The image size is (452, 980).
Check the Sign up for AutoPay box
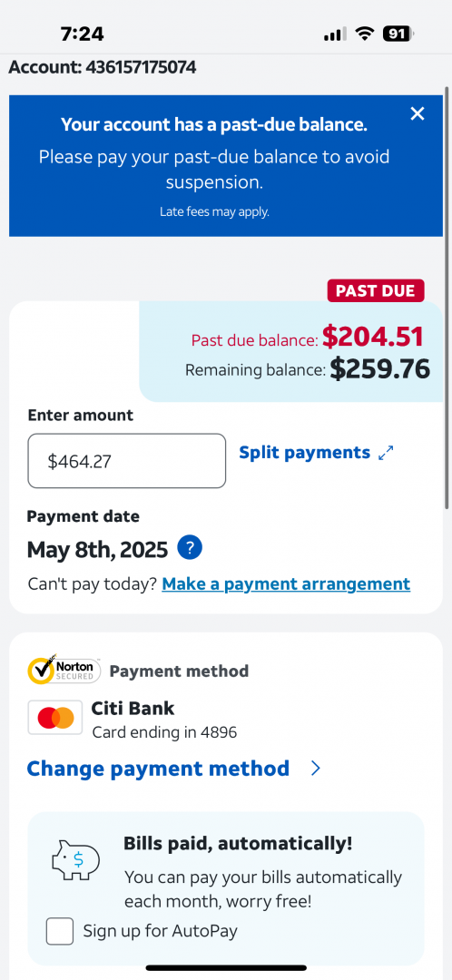(x=60, y=931)
